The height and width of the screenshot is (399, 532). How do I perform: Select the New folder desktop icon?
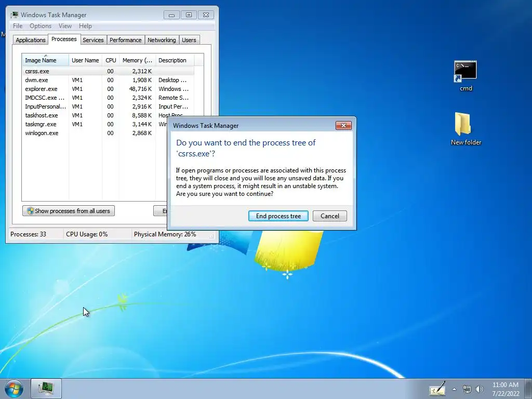tap(465, 129)
